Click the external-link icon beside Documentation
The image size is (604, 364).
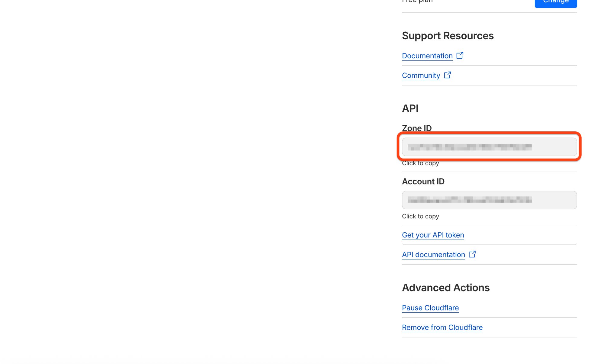(460, 55)
